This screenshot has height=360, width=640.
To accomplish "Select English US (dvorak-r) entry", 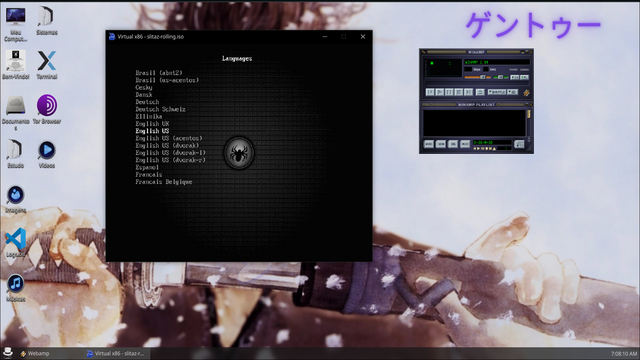I will click(171, 160).
